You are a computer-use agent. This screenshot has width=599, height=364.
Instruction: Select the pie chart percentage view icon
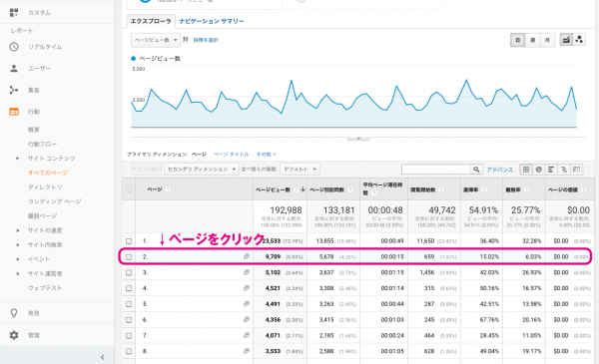click(539, 170)
